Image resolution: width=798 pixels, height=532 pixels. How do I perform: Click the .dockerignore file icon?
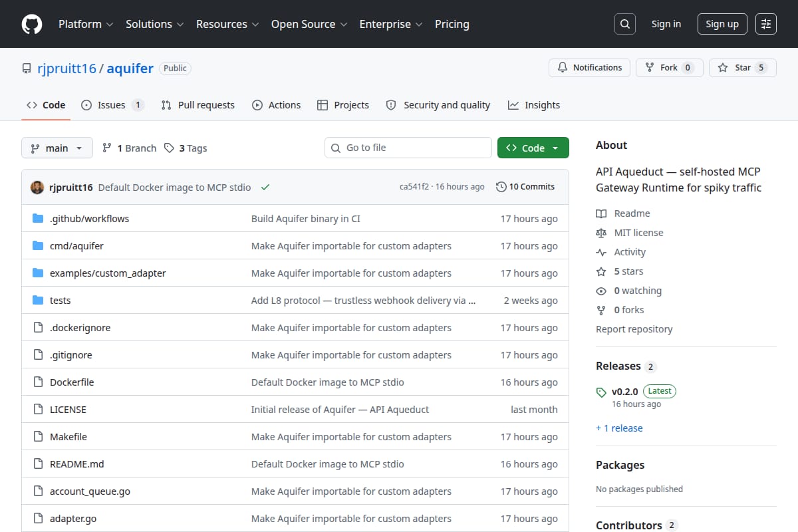(38, 328)
